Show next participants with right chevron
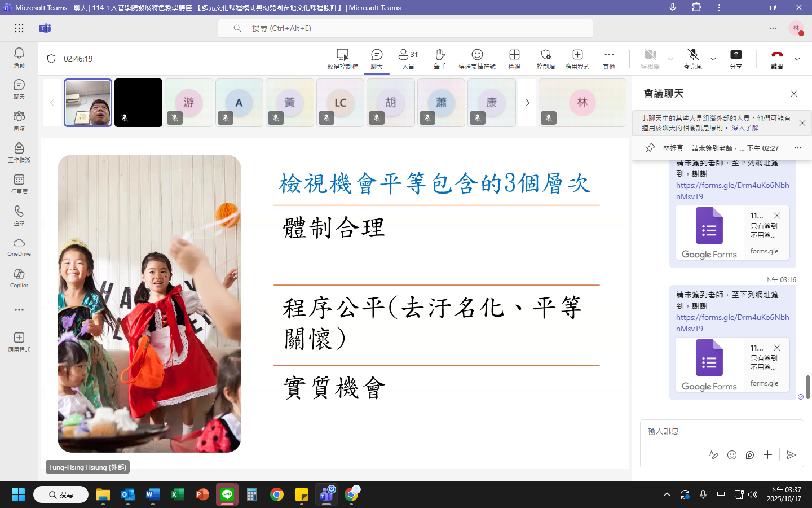Screen dimensions: 812x508 coord(528,103)
